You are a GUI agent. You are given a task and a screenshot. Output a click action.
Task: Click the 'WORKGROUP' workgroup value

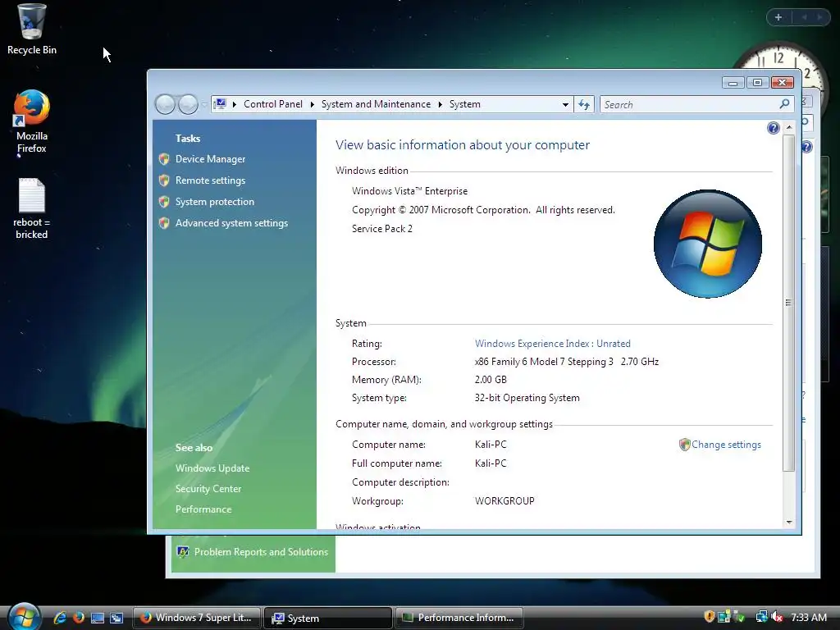(x=504, y=501)
